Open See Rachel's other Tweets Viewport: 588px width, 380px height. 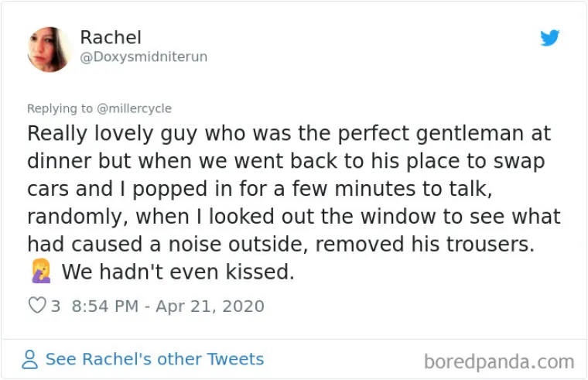click(x=154, y=359)
